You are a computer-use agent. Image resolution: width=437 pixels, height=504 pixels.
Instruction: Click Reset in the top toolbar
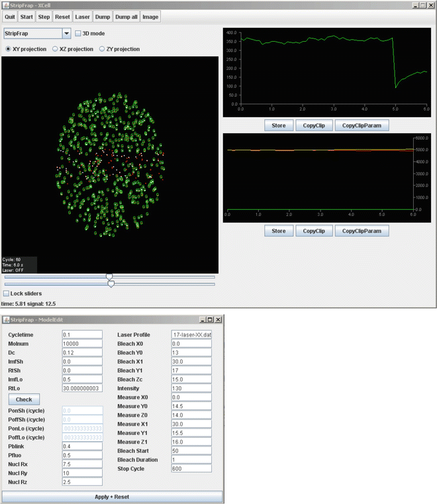coord(62,17)
